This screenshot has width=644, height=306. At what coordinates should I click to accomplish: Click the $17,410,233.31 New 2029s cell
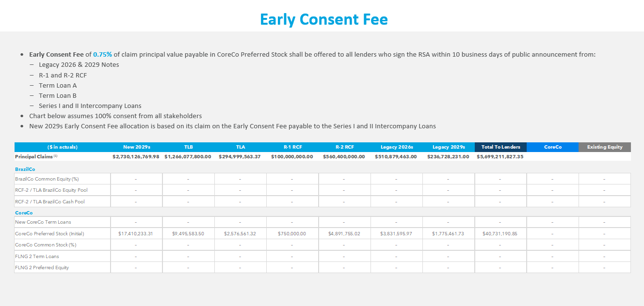[135, 234]
